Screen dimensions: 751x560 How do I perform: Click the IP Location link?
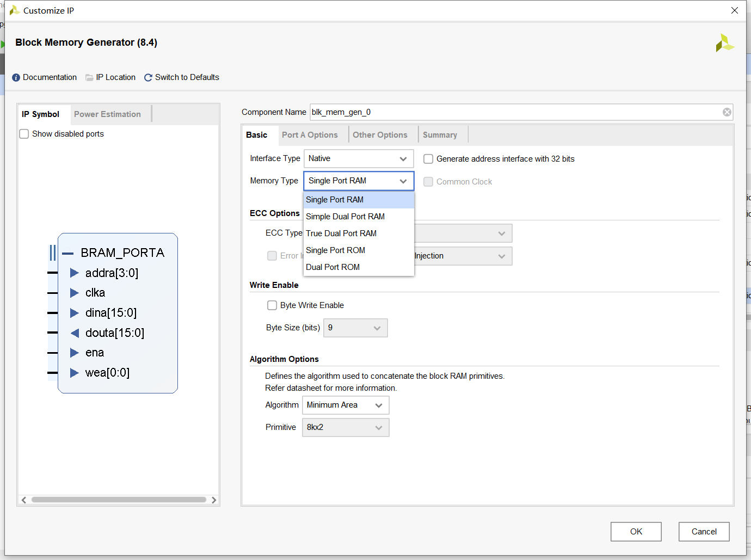(116, 77)
